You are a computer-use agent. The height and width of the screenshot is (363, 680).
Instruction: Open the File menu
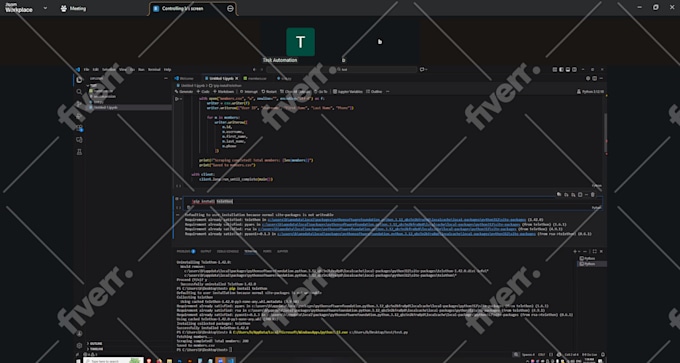pos(86,69)
